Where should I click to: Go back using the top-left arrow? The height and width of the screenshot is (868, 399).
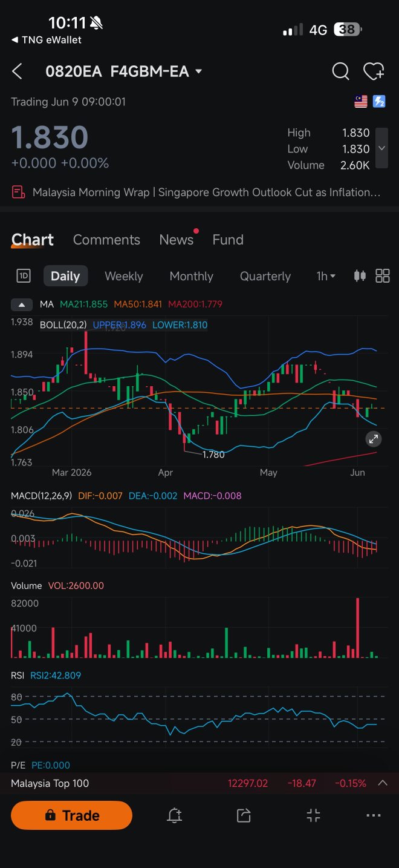click(17, 71)
